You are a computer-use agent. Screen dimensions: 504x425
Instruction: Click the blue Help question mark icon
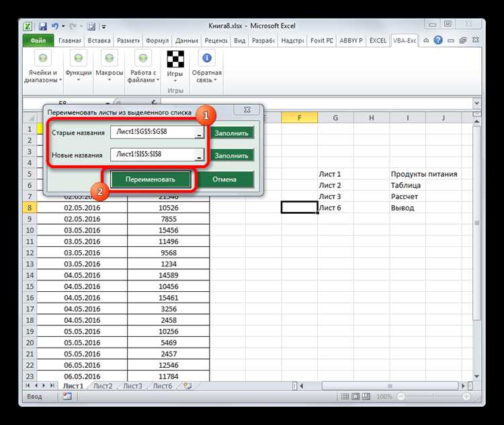click(x=438, y=40)
